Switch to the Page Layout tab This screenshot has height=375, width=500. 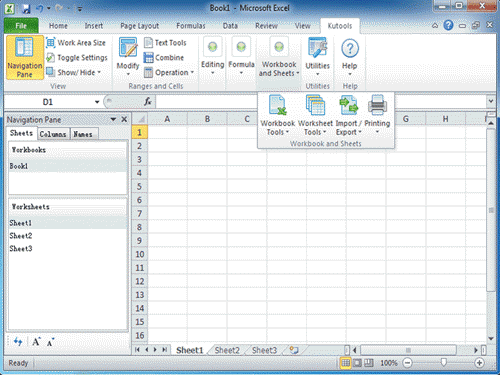click(x=140, y=26)
